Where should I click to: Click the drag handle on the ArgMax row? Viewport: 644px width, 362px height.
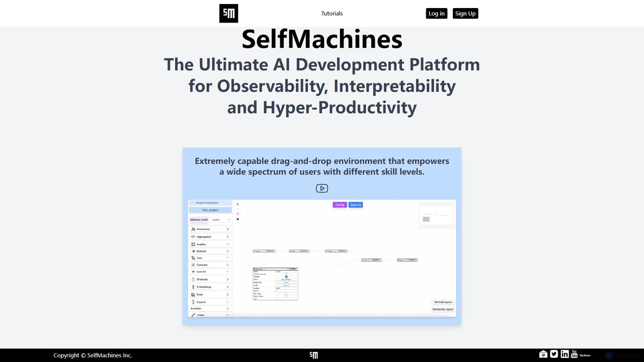[228, 244]
